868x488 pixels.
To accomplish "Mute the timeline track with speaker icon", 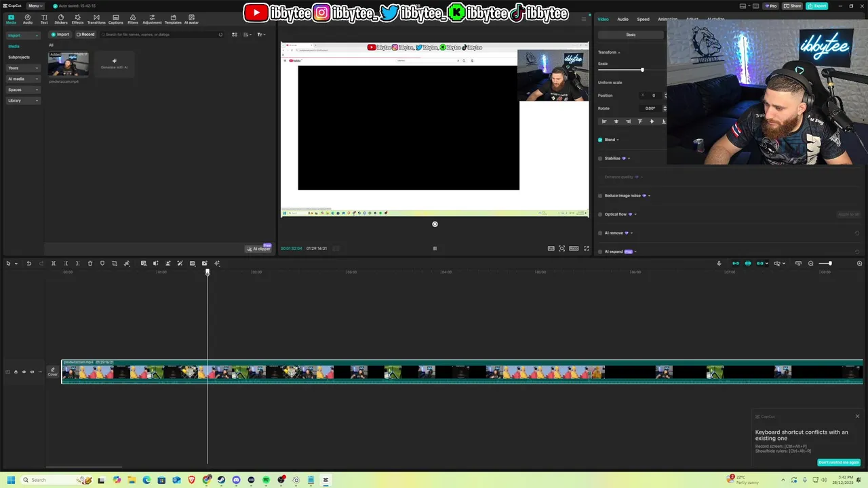I will click(32, 372).
